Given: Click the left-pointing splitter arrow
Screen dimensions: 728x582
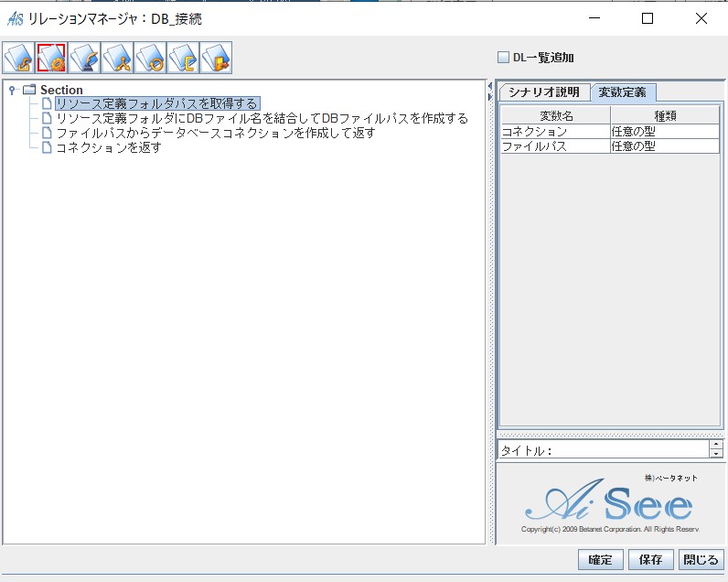Looking at the screenshot, I should (x=490, y=86).
